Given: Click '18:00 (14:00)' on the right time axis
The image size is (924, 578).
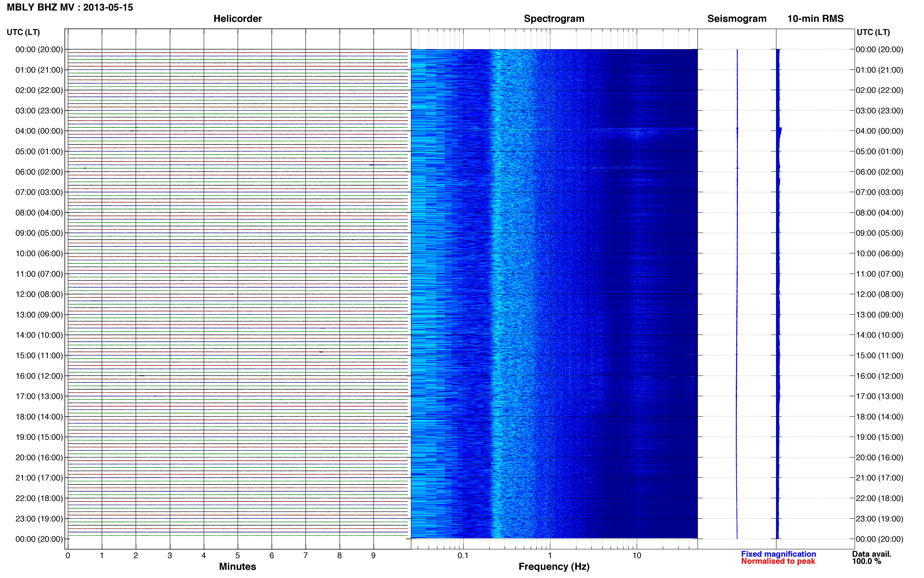Looking at the screenshot, I should pos(879,417).
